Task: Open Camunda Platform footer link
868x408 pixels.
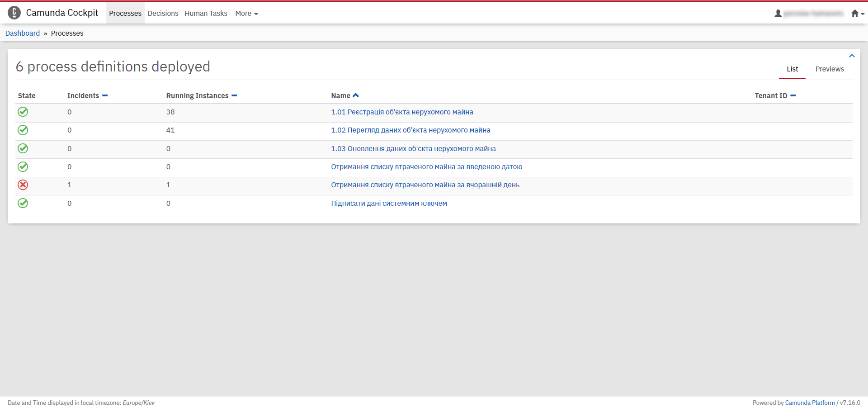Action: (810, 403)
